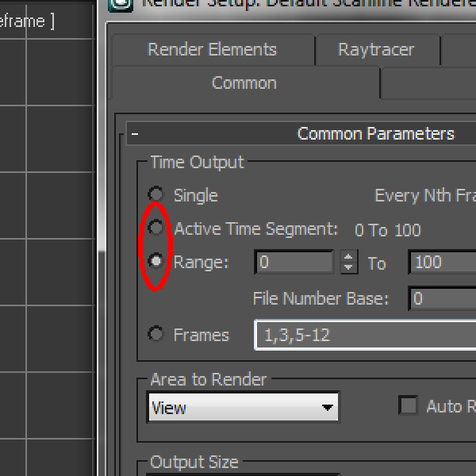Click the tab right of Raytracer
Screen dimensions: 476x476
click(x=459, y=49)
